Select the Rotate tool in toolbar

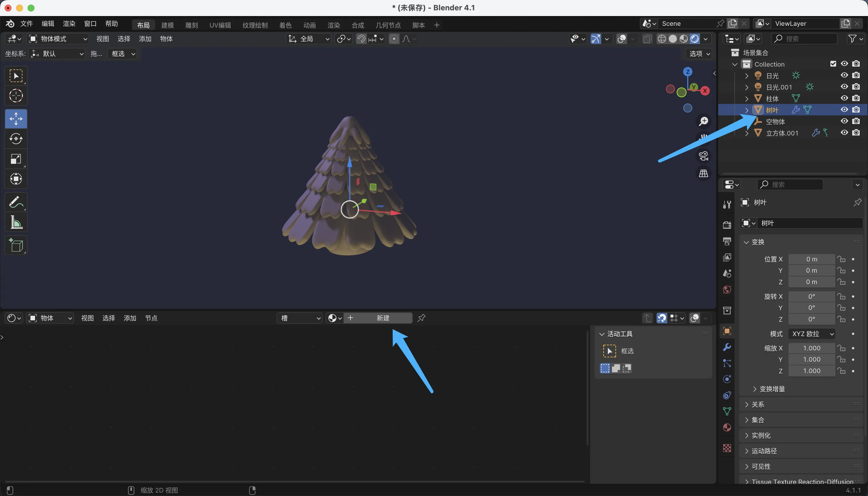click(16, 139)
